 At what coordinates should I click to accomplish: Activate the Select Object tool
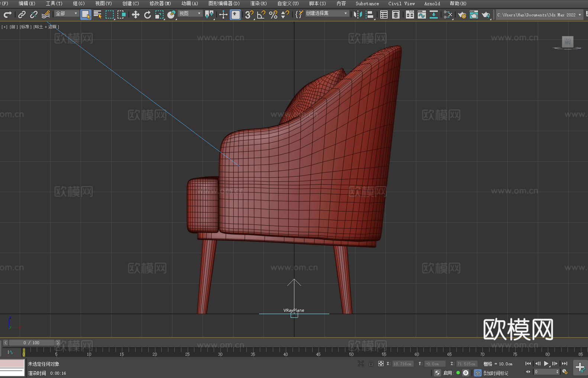click(x=86, y=14)
